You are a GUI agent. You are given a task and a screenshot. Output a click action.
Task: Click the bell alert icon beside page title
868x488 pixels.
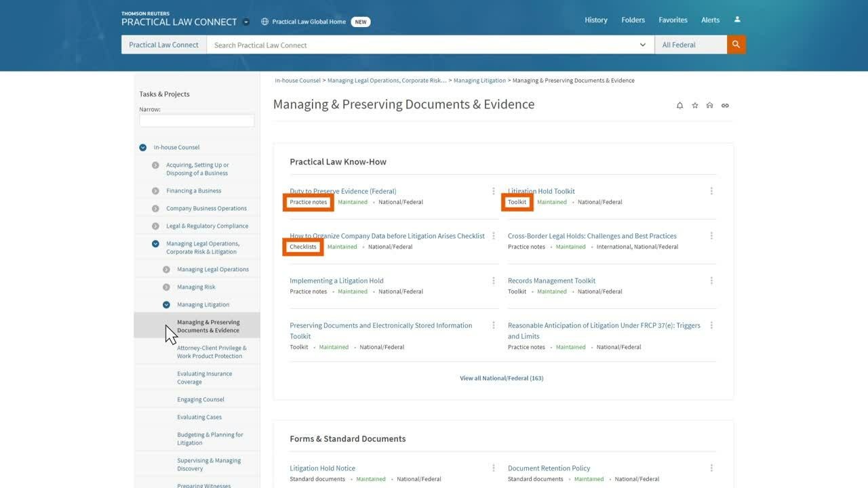pos(679,106)
